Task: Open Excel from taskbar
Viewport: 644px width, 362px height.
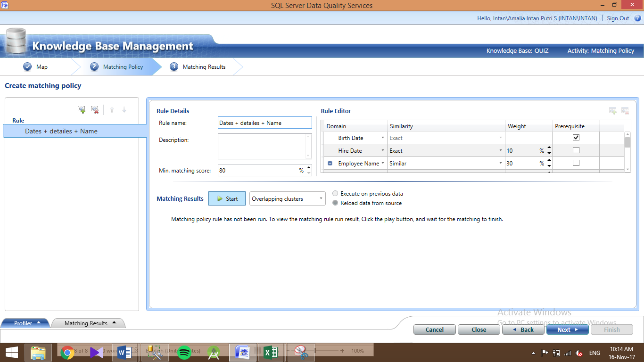Action: tap(271, 352)
